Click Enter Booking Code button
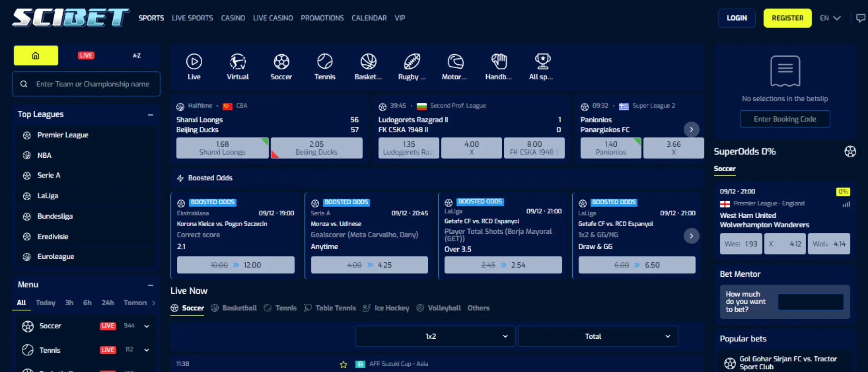868x372 pixels. [785, 119]
